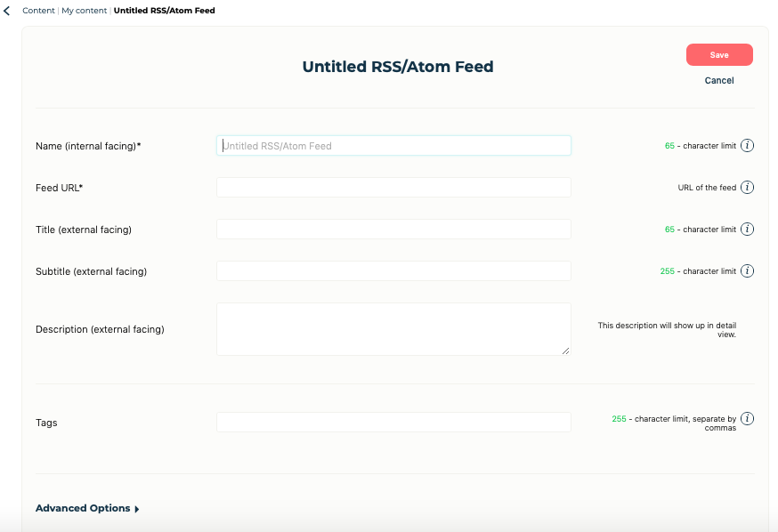Click the 'Feed URL*' label
The image size is (778, 532).
click(x=59, y=188)
